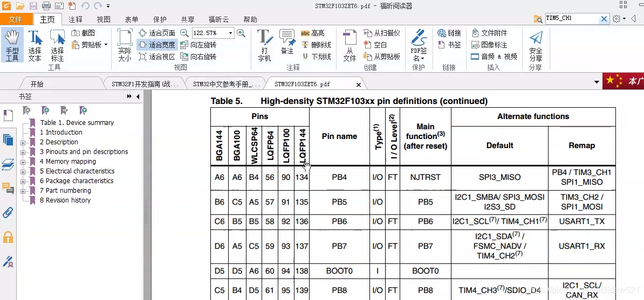Open the document tab list dropdown arrow

(597, 82)
